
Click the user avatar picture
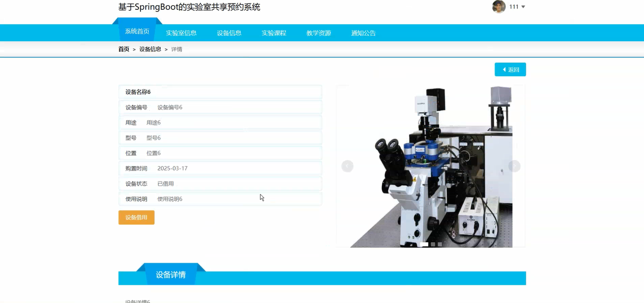coord(499,7)
